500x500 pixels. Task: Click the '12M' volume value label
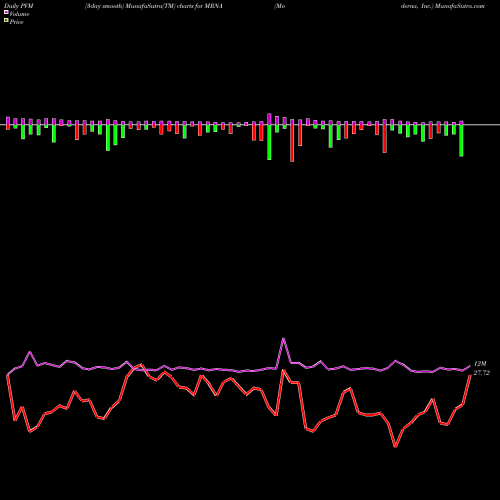[480, 364]
